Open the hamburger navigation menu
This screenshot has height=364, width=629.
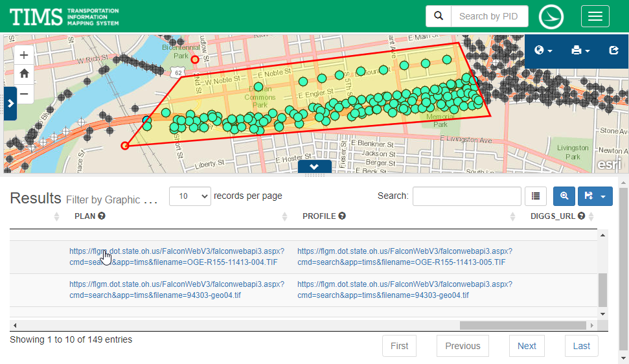[x=595, y=16]
